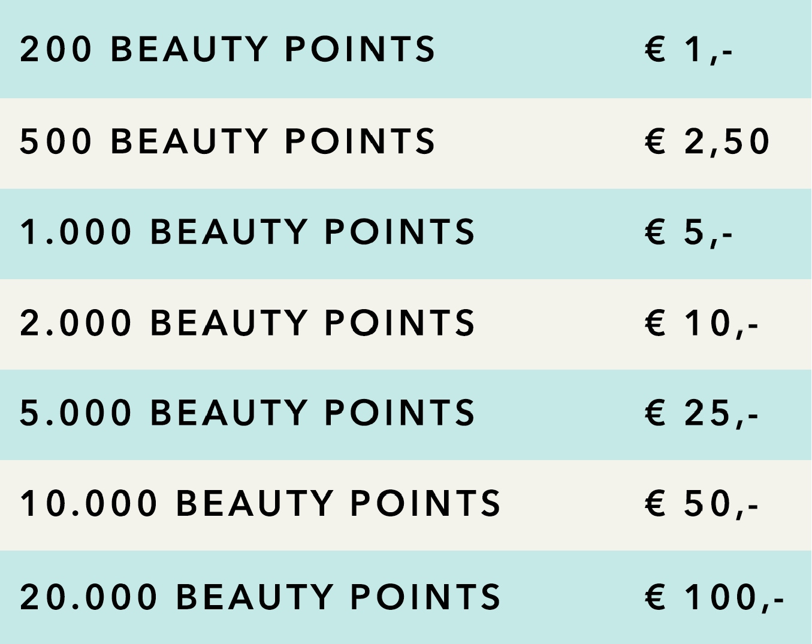Image resolution: width=812 pixels, height=644 pixels.
Task: Click the euro sign in the 200 points row
Action: (x=656, y=49)
